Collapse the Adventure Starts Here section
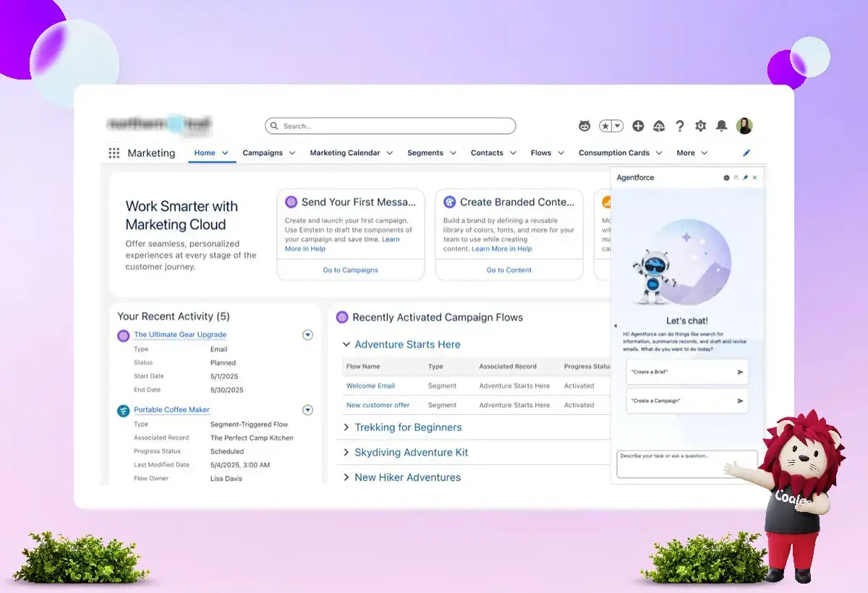This screenshot has height=593, width=868. [x=346, y=345]
